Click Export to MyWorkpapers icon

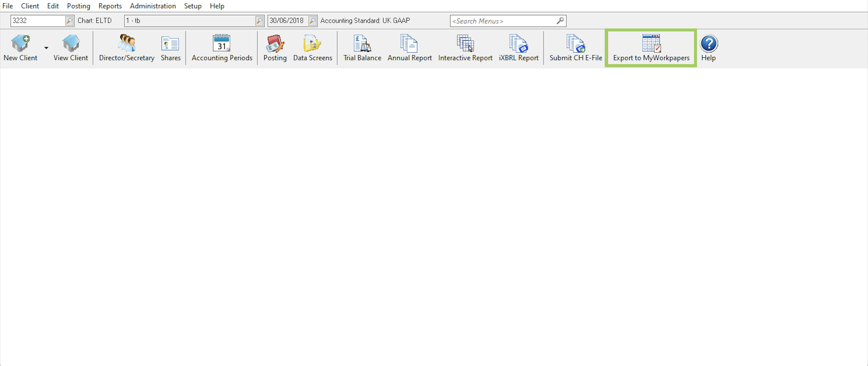651,47
